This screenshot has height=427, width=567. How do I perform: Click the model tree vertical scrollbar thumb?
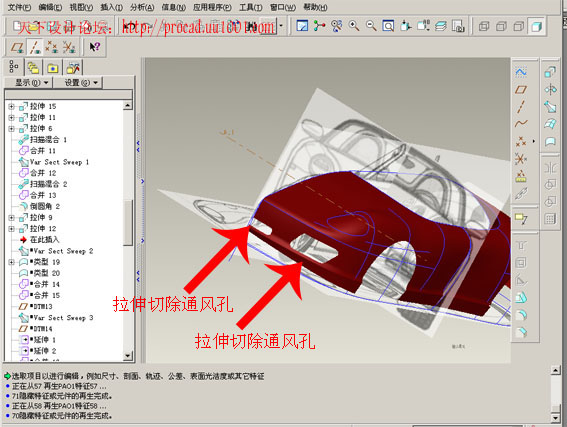click(128, 223)
